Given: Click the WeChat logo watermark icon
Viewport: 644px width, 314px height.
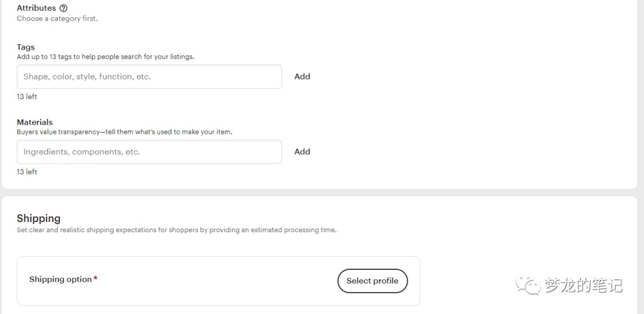Looking at the screenshot, I should (528, 285).
